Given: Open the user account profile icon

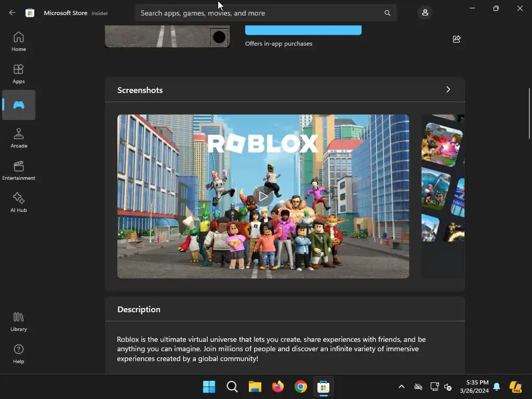Looking at the screenshot, I should click(425, 13).
